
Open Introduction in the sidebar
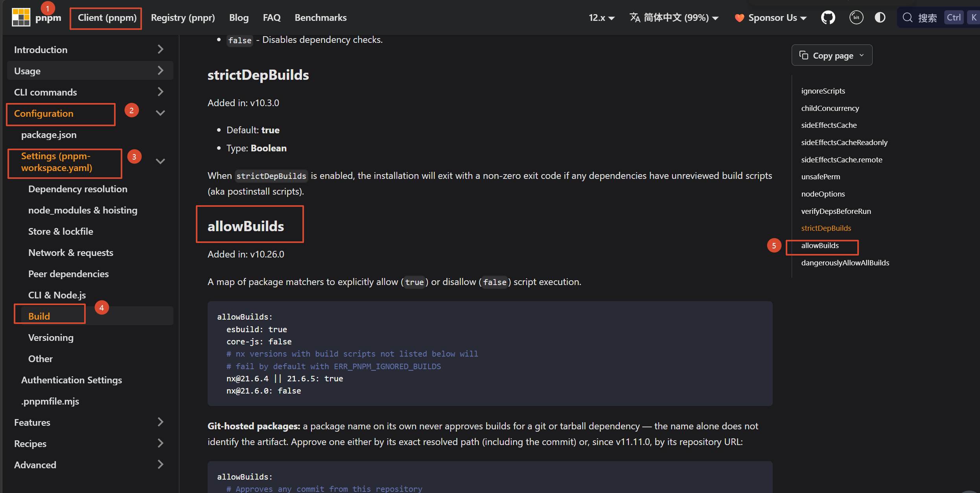point(41,50)
